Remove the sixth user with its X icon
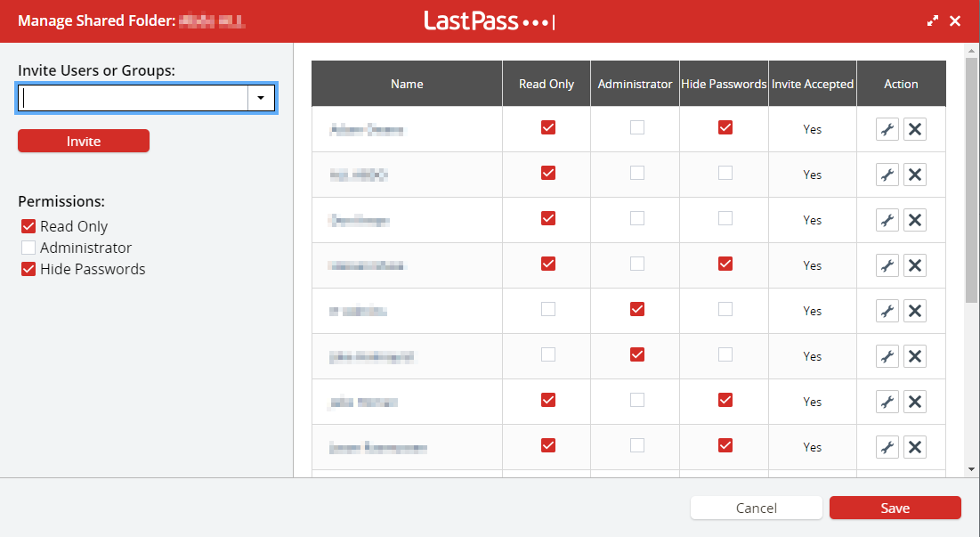980x537 pixels. click(x=914, y=356)
